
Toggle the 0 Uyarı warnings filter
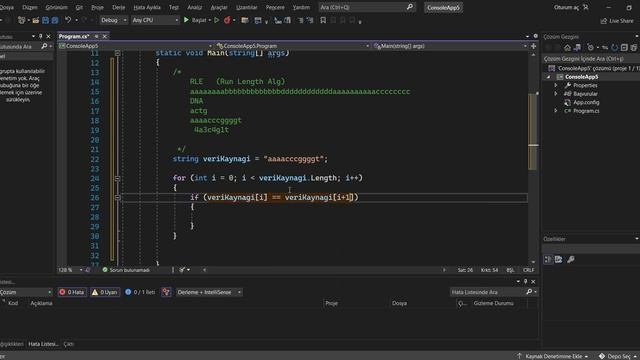pyautogui.click(x=104, y=292)
